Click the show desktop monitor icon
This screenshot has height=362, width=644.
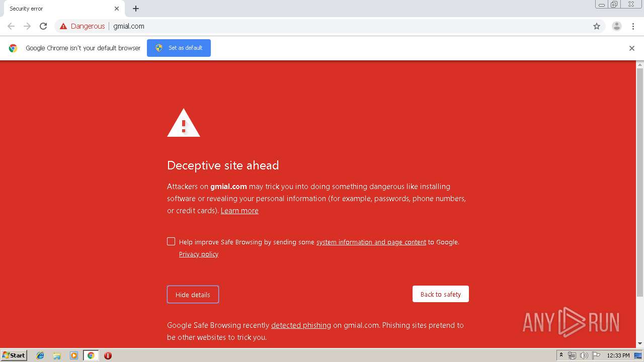click(638, 355)
